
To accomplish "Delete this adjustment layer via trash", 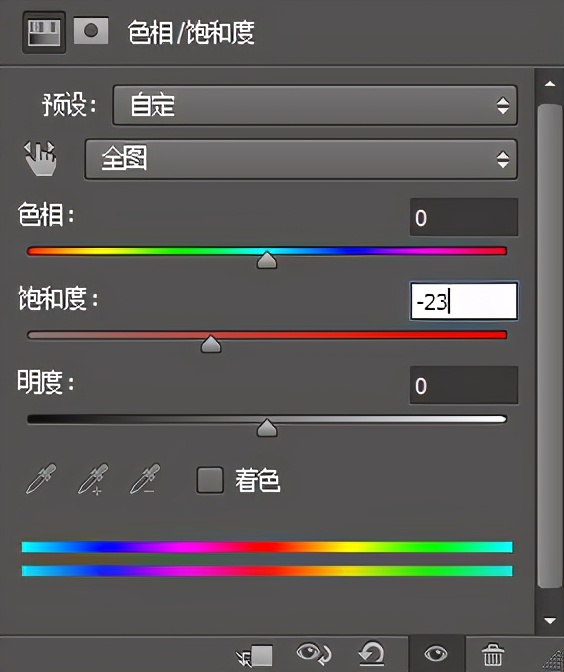I will [493, 654].
